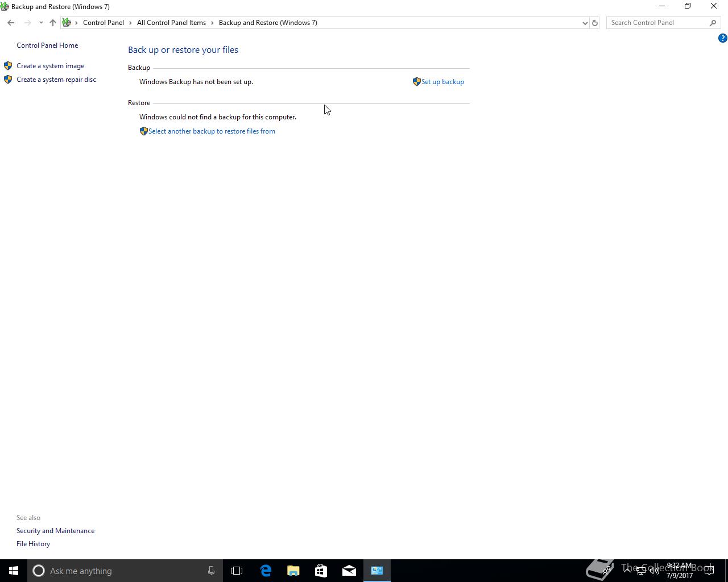Screen dimensions: 728x582
Task: Click the Cortana circle icon
Action: pyautogui.click(x=39, y=571)
